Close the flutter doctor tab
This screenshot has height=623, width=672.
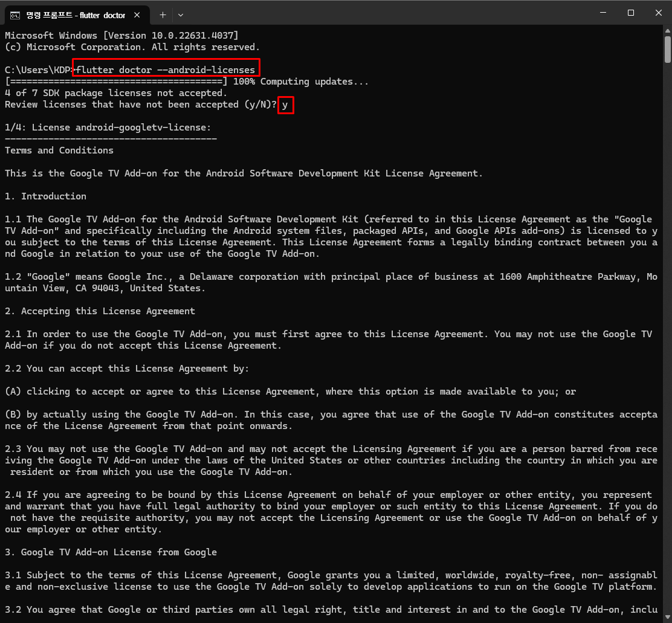point(137,15)
